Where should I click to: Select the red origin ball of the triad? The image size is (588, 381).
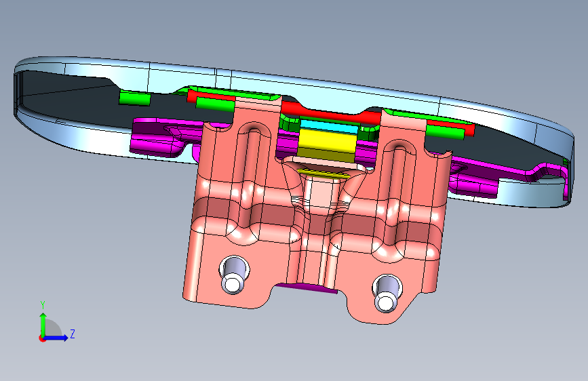coord(42,338)
